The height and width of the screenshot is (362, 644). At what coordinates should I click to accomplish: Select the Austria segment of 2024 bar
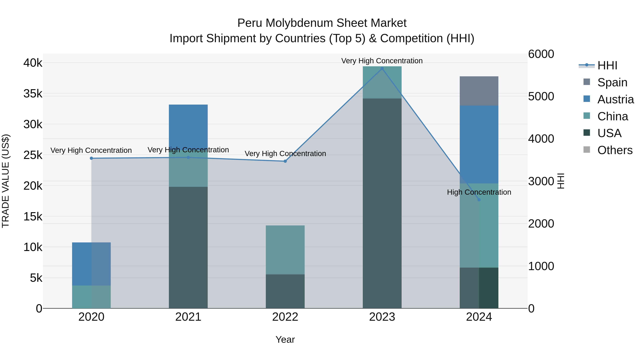pos(479,144)
